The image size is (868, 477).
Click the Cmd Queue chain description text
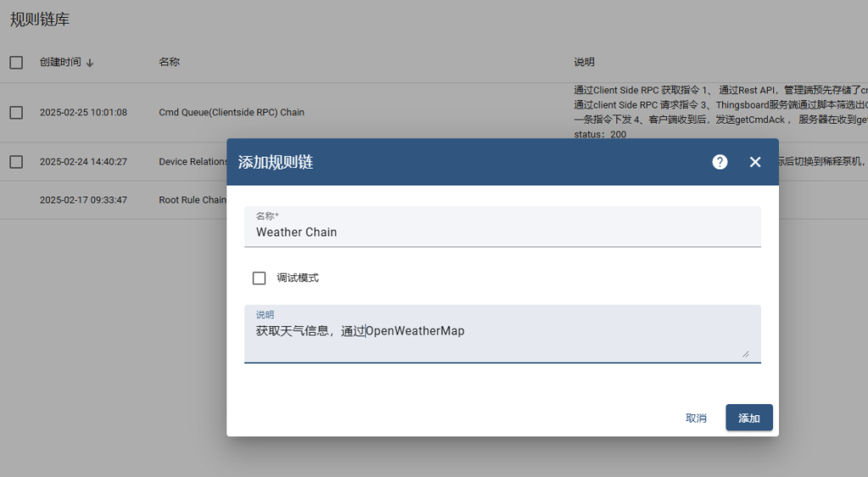[721, 113]
